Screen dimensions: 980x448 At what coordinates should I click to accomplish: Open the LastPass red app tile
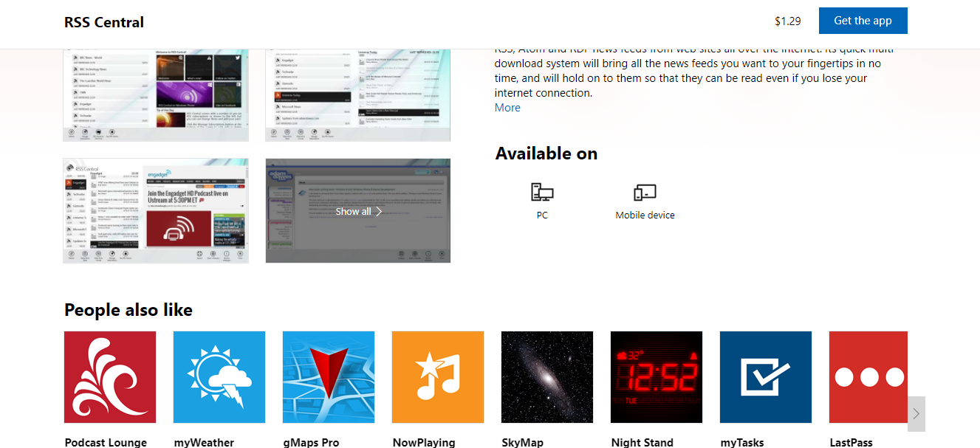pos(868,377)
